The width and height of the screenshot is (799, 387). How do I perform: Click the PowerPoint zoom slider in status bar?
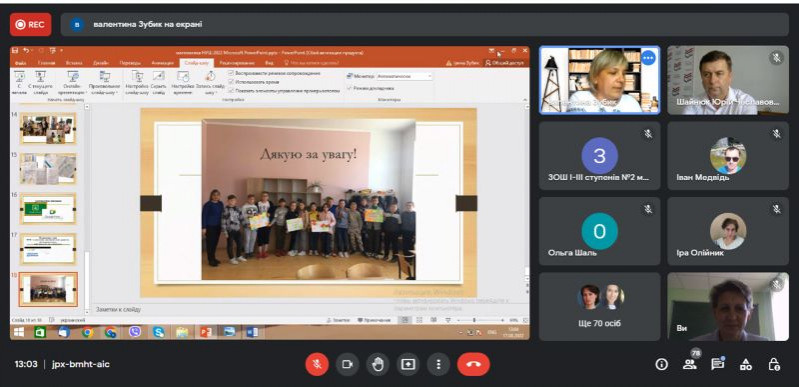pyautogui.click(x=474, y=320)
